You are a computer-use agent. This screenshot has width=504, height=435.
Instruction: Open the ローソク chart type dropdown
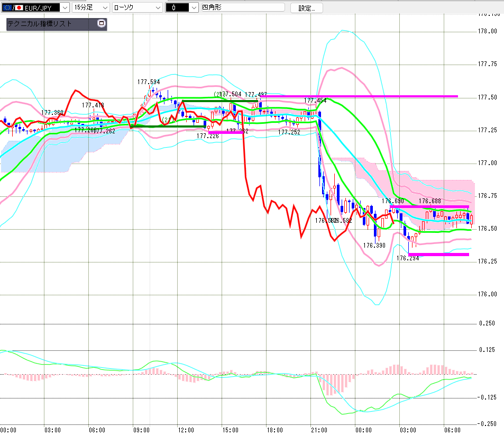tap(138, 7)
